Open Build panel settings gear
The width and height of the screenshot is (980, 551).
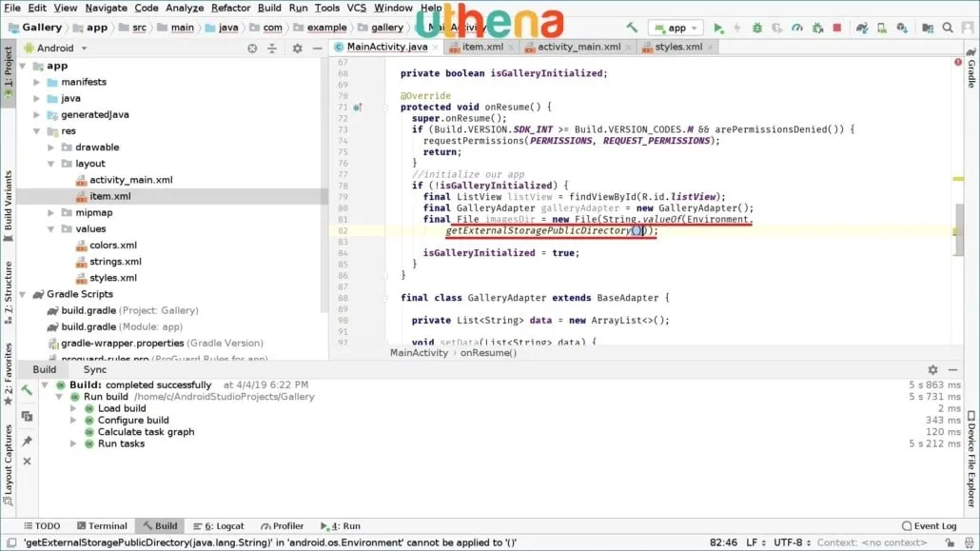[x=932, y=369]
